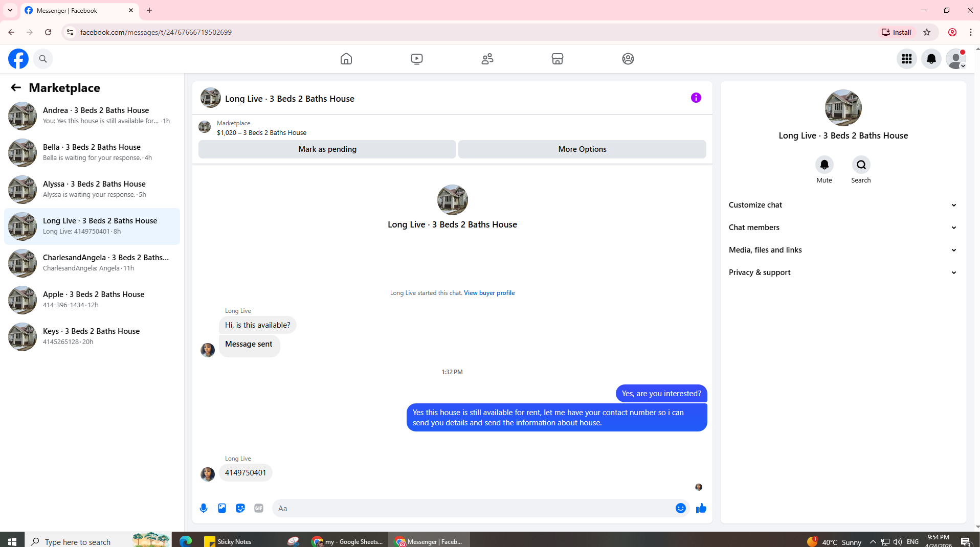Click the listing photo in the right panel
Viewport: 980px width, 547px height.
[x=843, y=108]
